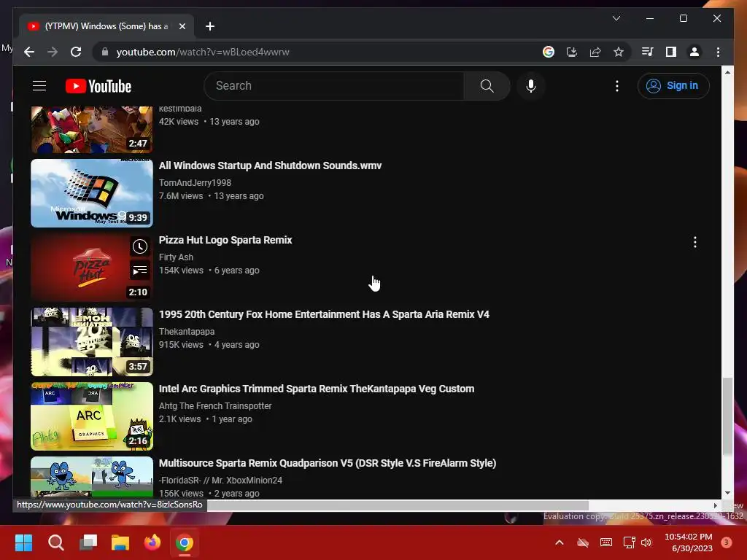This screenshot has height=560, width=747.
Task: Sign in to YouTube
Action: [673, 86]
